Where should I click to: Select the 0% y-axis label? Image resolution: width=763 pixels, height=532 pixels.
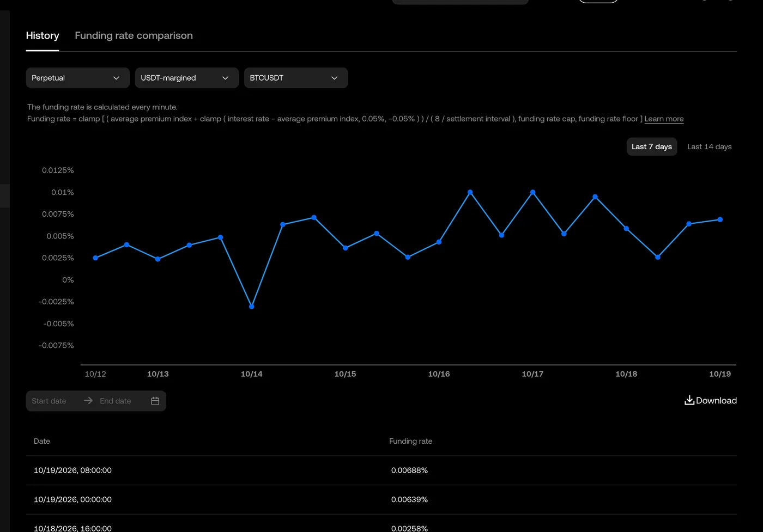[68, 280]
